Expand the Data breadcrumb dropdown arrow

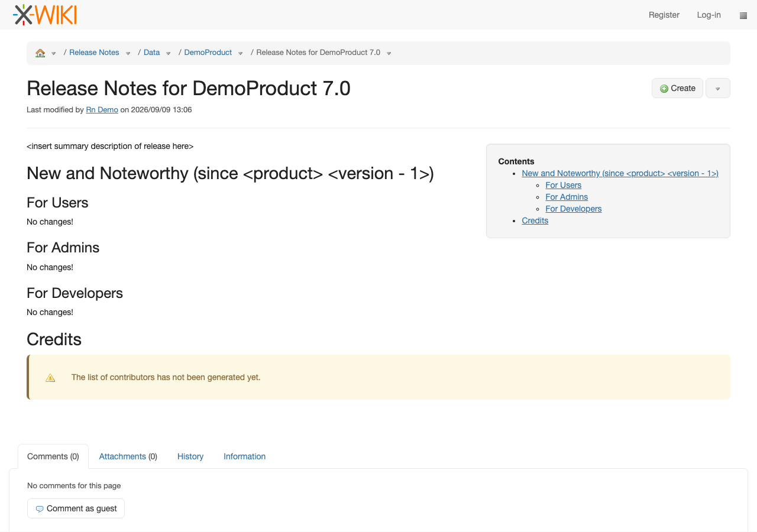tap(168, 53)
